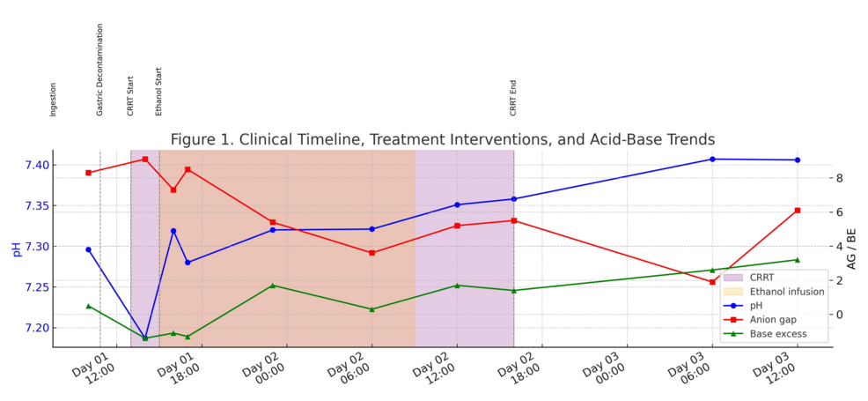
Task: Click the highest red anion gap data point
Action: [145, 159]
